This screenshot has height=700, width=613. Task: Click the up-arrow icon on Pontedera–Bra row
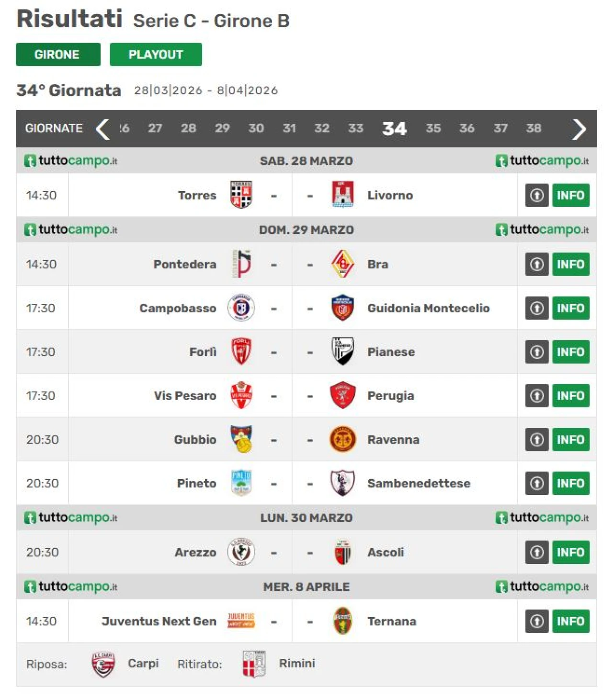click(537, 264)
